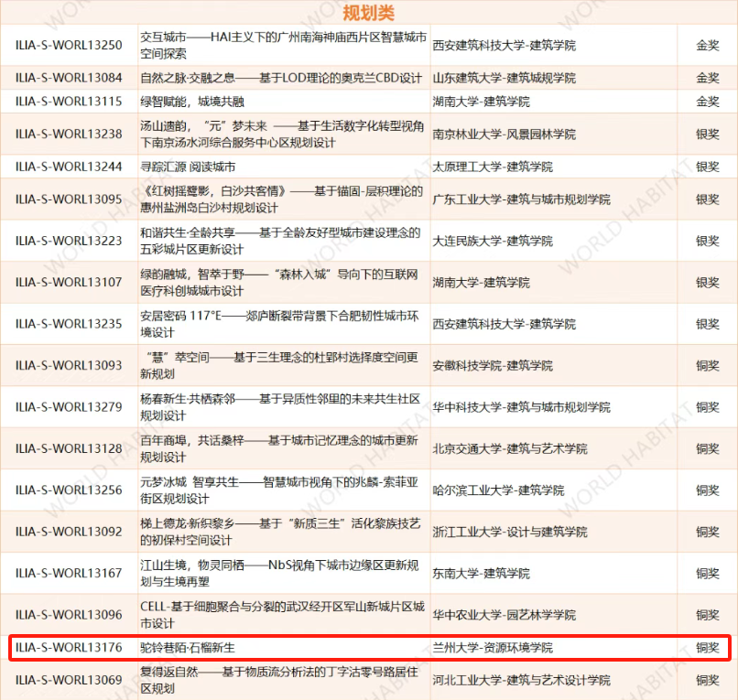Click 铜奖 in the ILIA-S-WORL13176 row
This screenshot has height=700, width=738.
(708, 648)
